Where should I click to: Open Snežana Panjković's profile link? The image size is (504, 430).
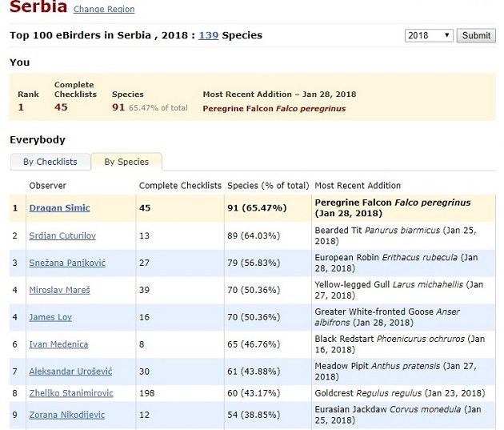[x=67, y=263]
